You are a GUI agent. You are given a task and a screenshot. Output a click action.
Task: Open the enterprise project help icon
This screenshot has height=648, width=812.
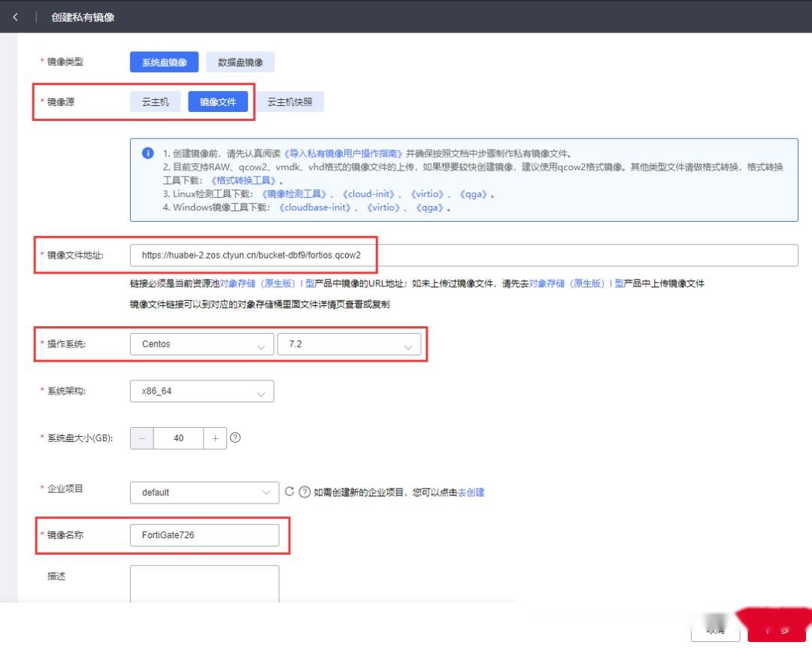(x=304, y=492)
